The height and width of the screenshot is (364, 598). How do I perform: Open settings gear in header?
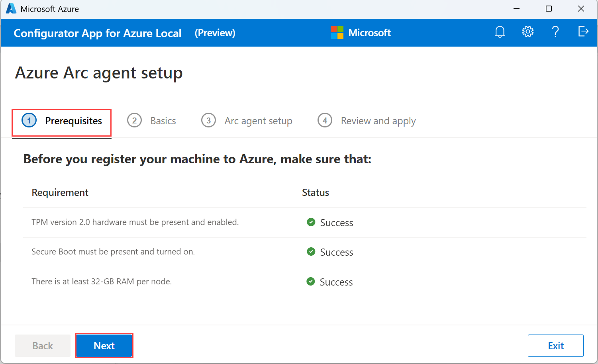coord(527,32)
